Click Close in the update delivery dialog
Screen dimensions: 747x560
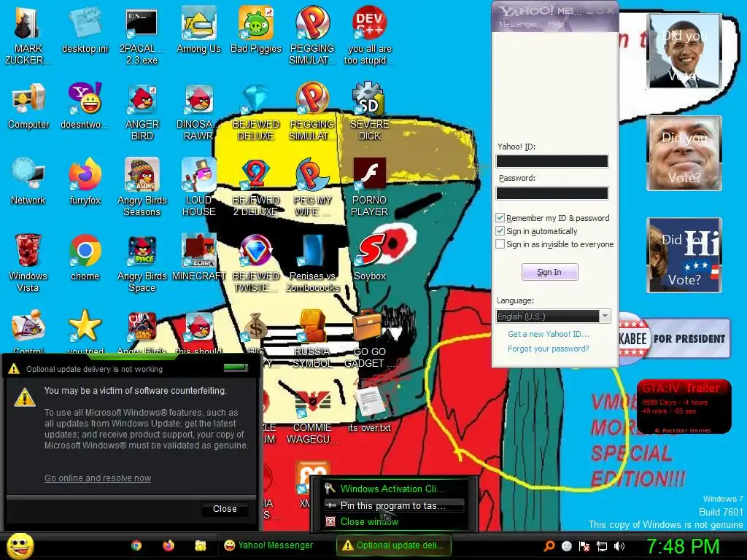[x=225, y=508]
